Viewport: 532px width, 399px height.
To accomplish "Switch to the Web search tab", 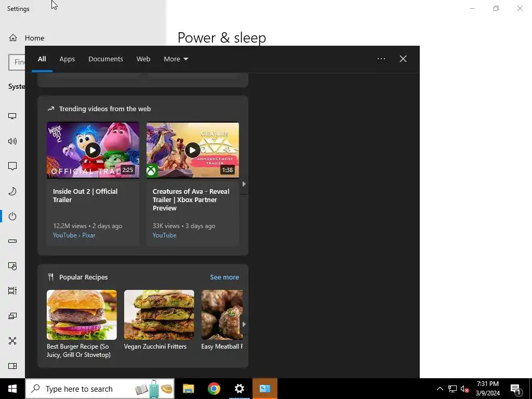I will click(143, 59).
